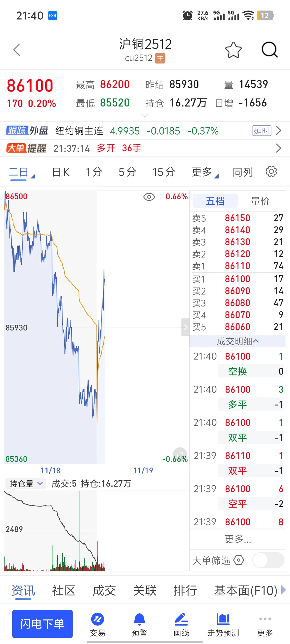
Task: Open 大单筛选 filter settings hexagon icon
Action: coord(239,560)
